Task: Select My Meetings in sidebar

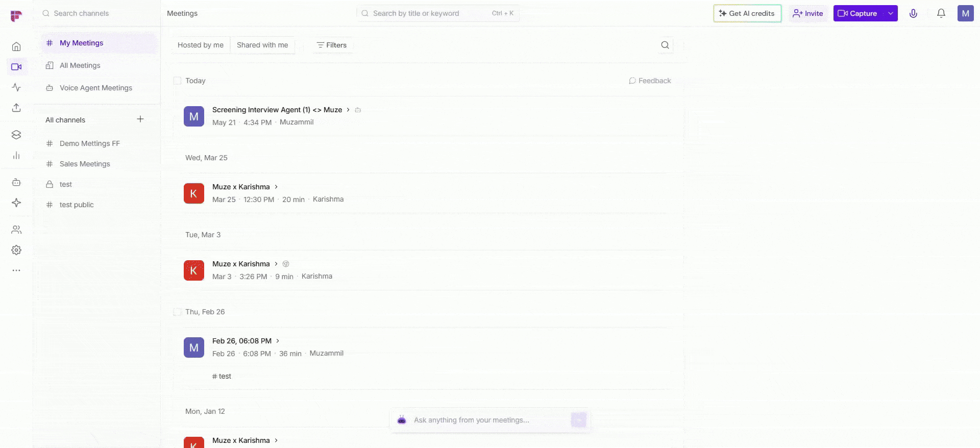Action: (x=100, y=43)
